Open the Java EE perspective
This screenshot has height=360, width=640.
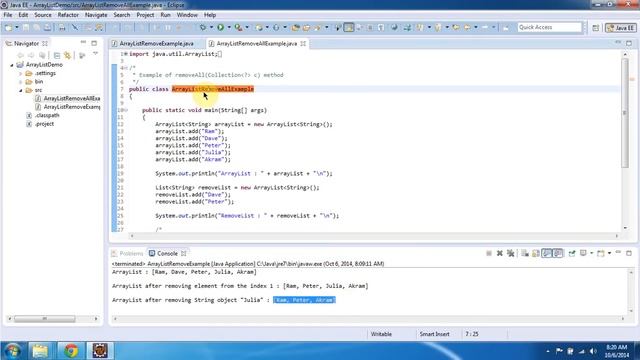click(x=621, y=28)
